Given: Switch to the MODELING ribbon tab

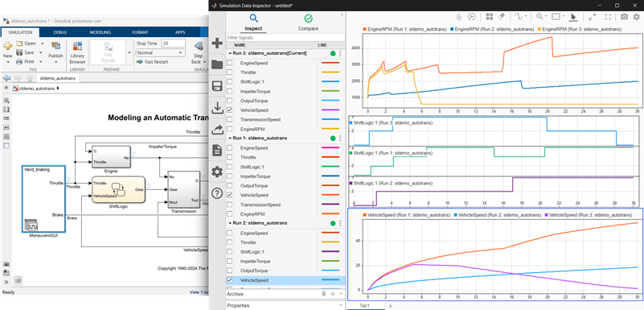Looking at the screenshot, I should pos(100,32).
